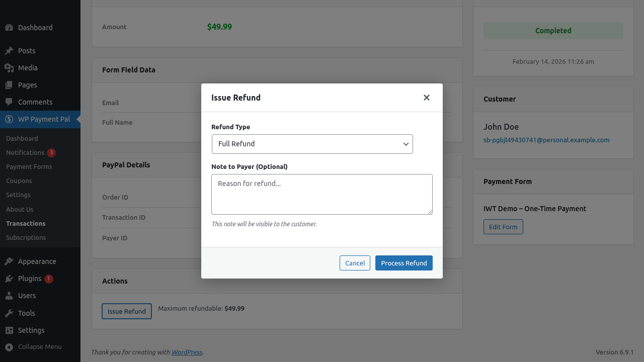The image size is (644, 362).
Task: Open the Appearance paintbrush icon
Action: coord(8,261)
